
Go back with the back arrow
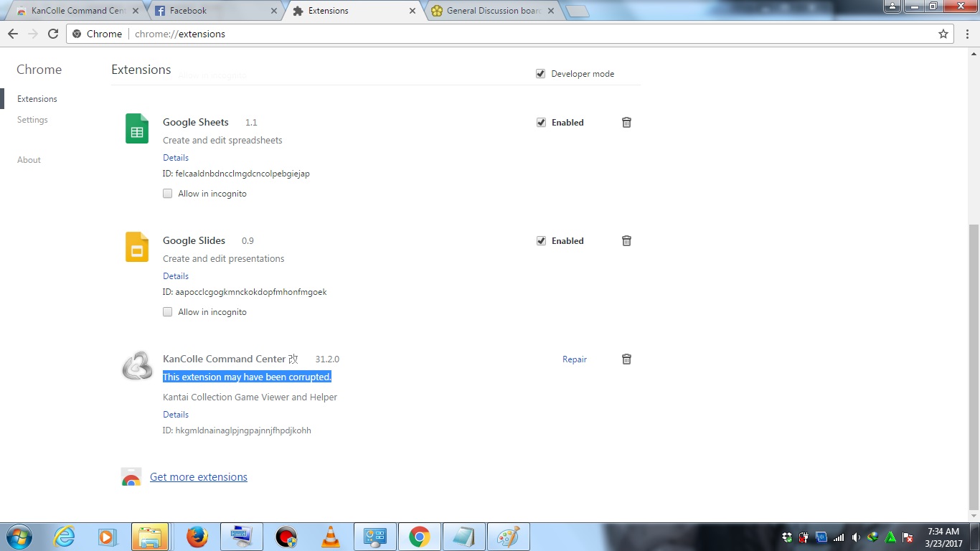13,34
